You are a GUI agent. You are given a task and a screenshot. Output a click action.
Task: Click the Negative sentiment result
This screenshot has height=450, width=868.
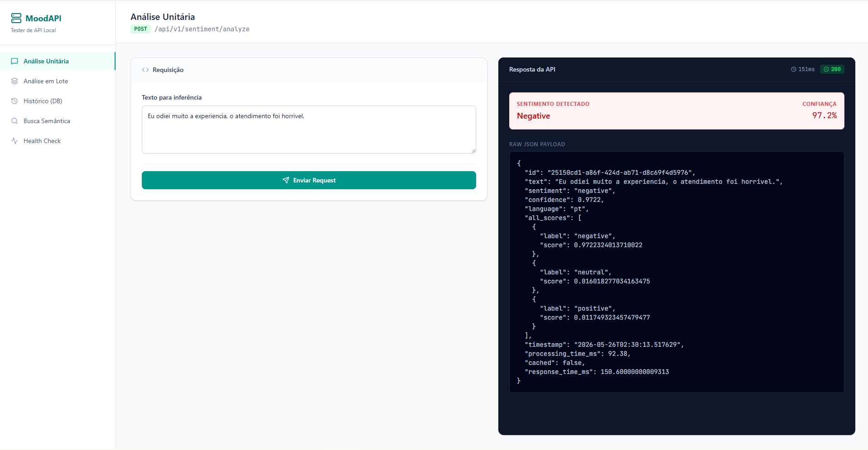point(533,116)
